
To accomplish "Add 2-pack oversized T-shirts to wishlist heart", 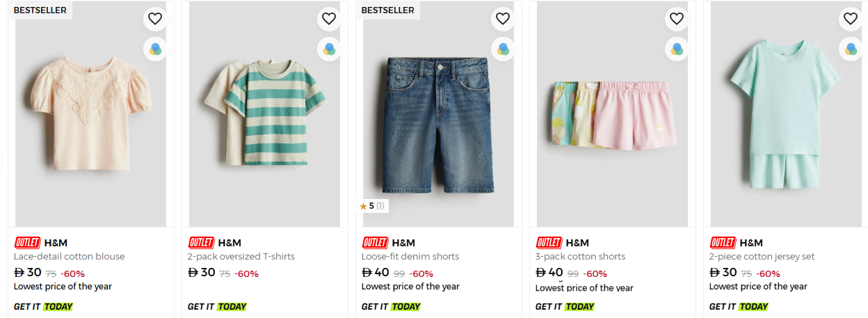I will (328, 19).
